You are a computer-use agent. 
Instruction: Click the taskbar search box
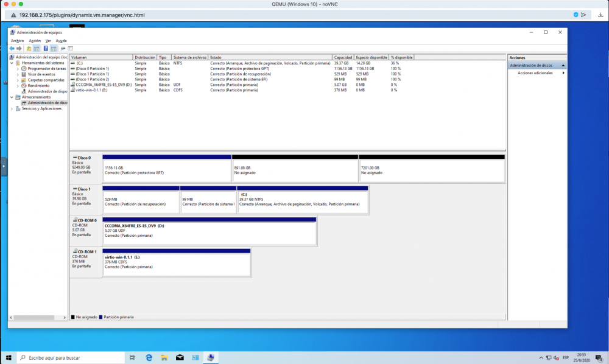(x=71, y=357)
